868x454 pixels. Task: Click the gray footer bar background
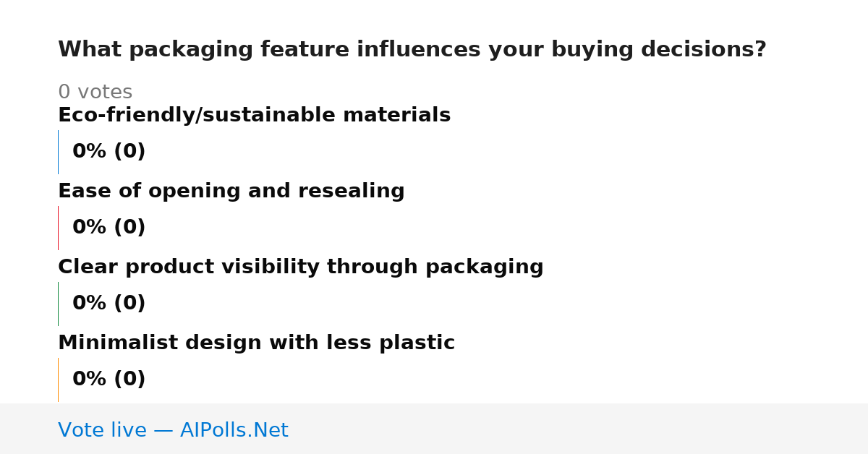pos(579,429)
